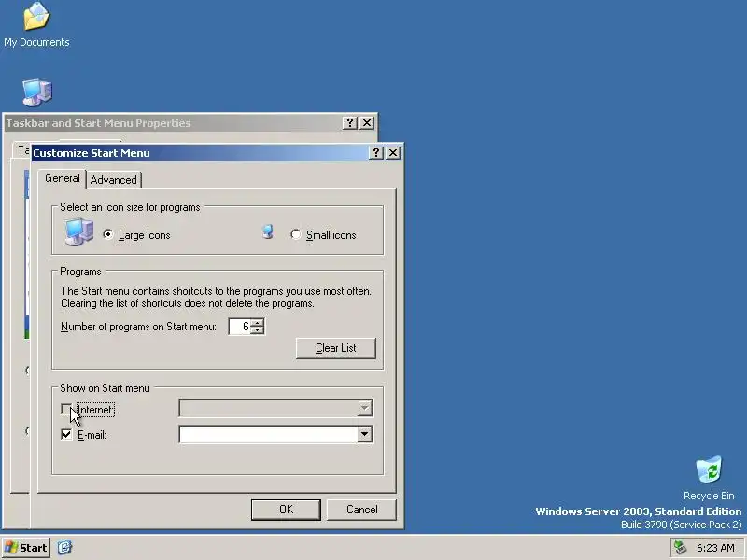Uncheck the E-mail checkbox
The image size is (747, 560).
66,434
